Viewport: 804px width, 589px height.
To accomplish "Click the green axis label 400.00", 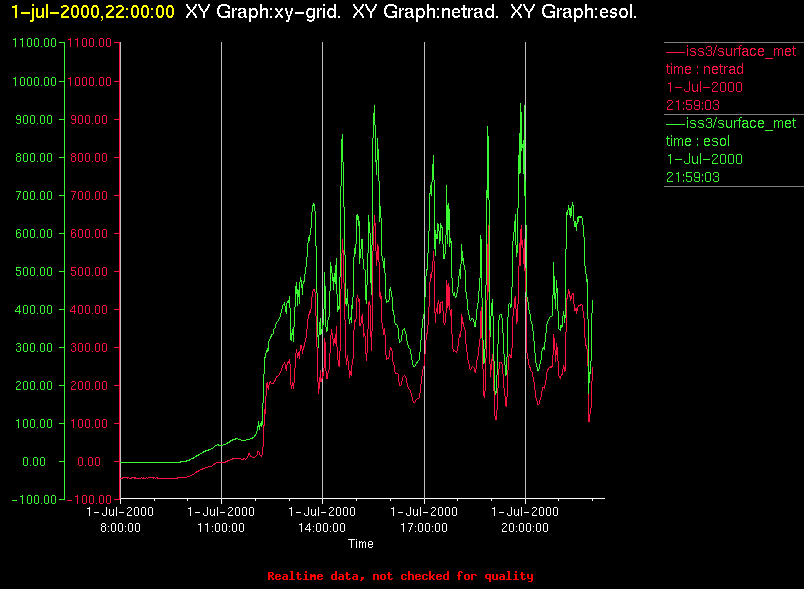I will coord(34,310).
